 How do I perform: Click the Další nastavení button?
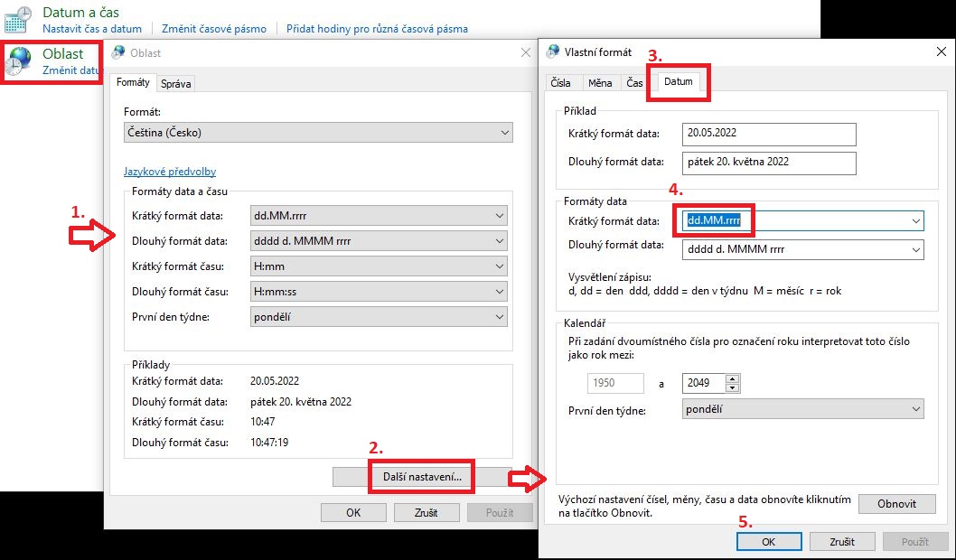point(421,475)
